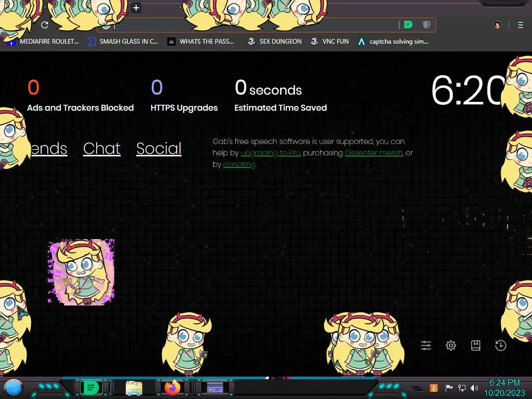Open the captcha solving sim... bookmark
The image size is (532, 399).
point(393,42)
